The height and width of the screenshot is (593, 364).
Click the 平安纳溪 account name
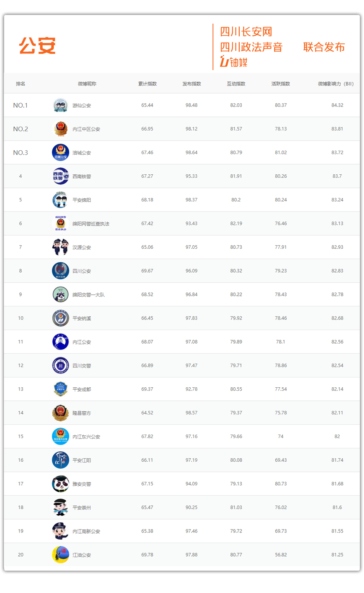pos(82,318)
